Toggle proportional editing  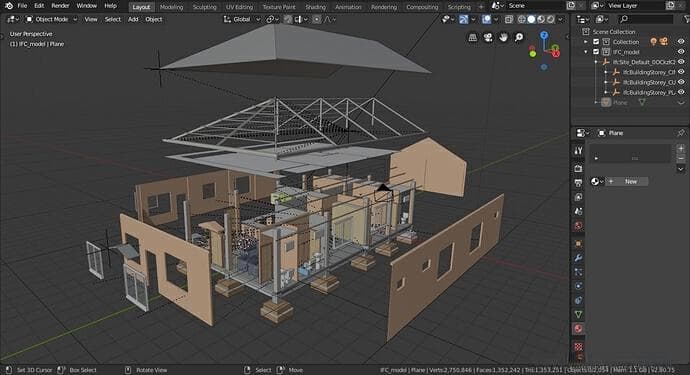pos(316,19)
